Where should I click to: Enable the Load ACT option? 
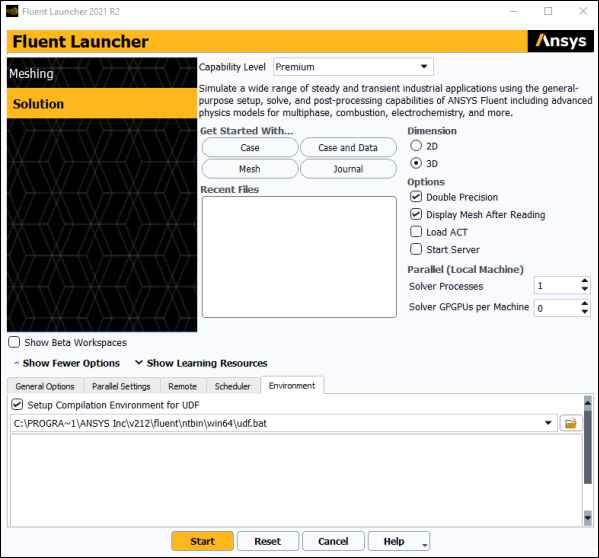tap(416, 231)
